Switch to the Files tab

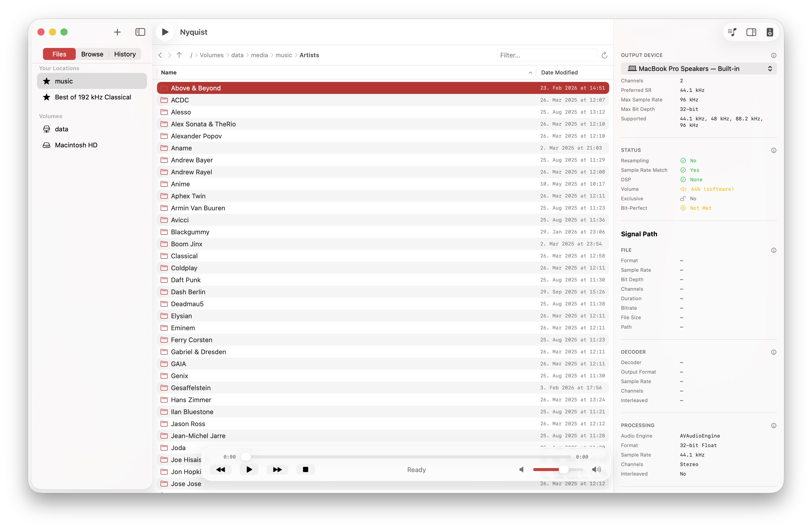click(x=59, y=54)
